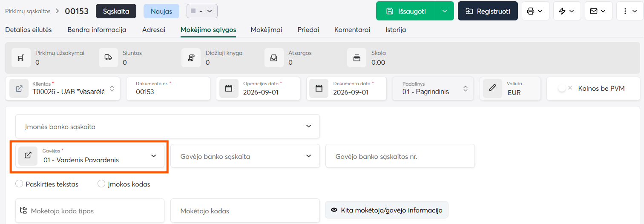This screenshot has width=644, height=224.
Task: Open the three-dot more options menu
Action: pos(630,11)
